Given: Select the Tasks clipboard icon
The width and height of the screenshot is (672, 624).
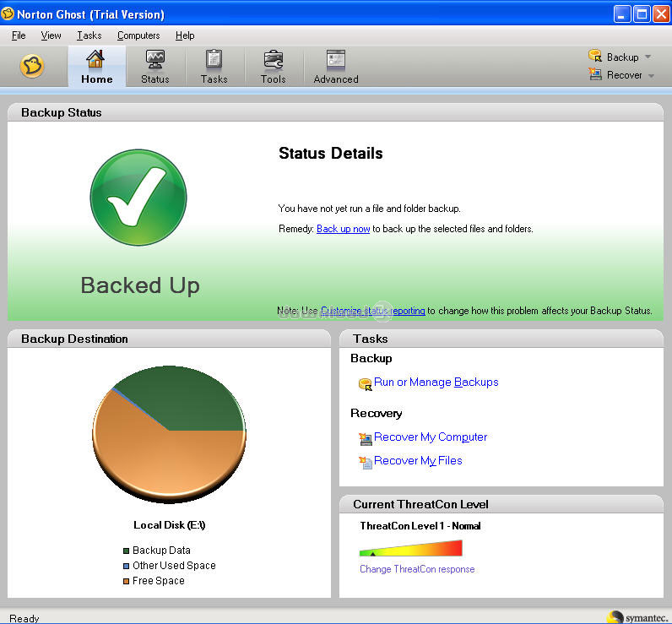Looking at the screenshot, I should pyautogui.click(x=214, y=60).
